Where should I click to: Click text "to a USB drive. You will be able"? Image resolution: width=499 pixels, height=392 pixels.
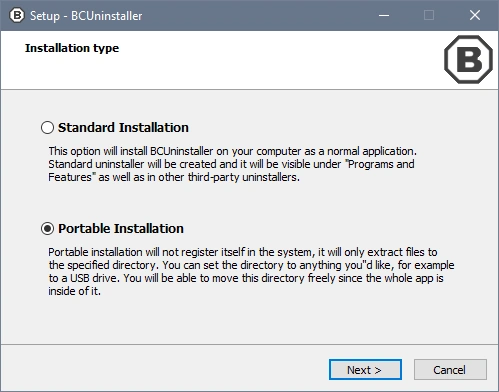point(123,278)
